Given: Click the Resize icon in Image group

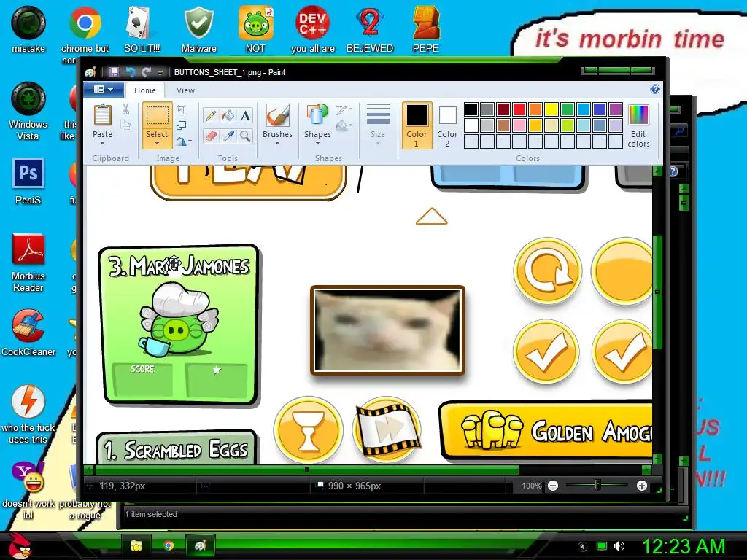Looking at the screenshot, I should click(x=182, y=125).
